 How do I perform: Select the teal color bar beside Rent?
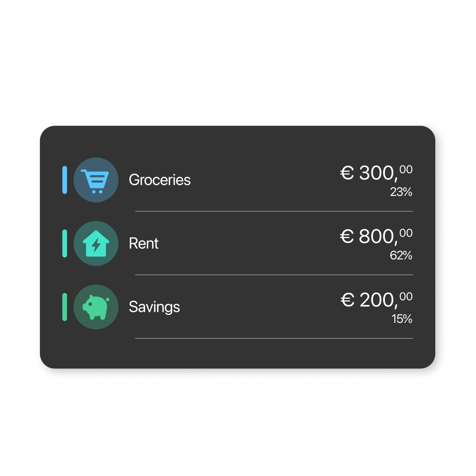[x=65, y=243]
